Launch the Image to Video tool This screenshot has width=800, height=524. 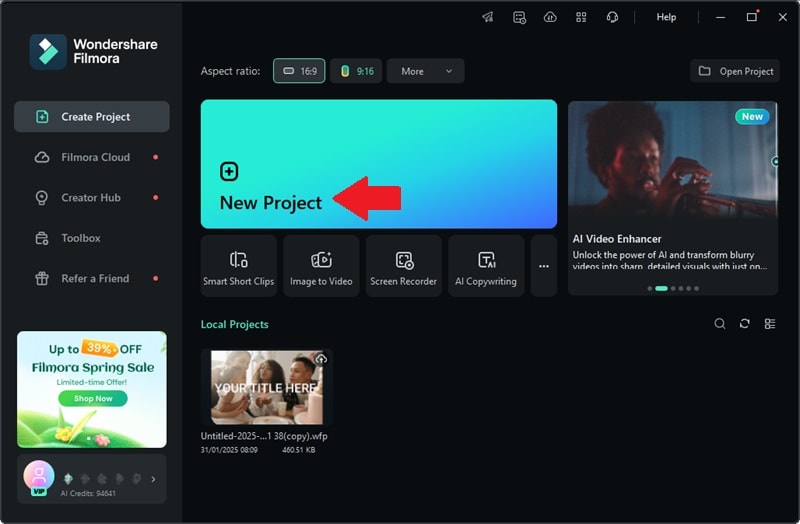pyautogui.click(x=321, y=266)
